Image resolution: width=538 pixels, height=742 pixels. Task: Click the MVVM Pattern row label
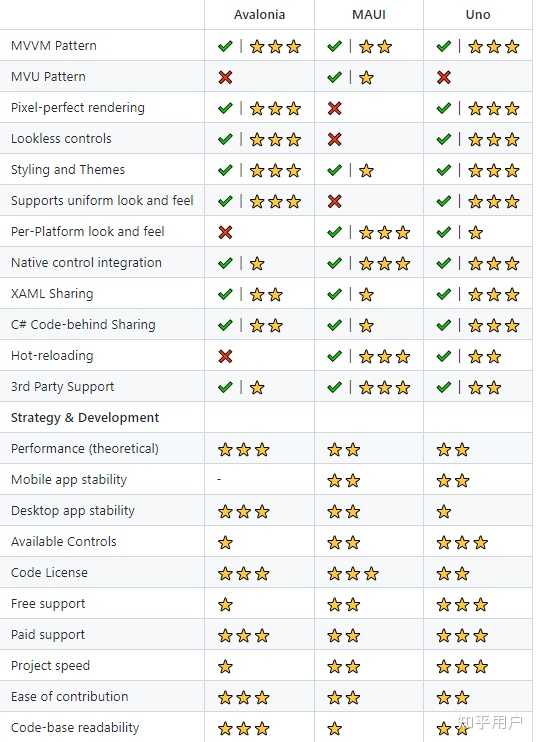pyautogui.click(x=54, y=46)
